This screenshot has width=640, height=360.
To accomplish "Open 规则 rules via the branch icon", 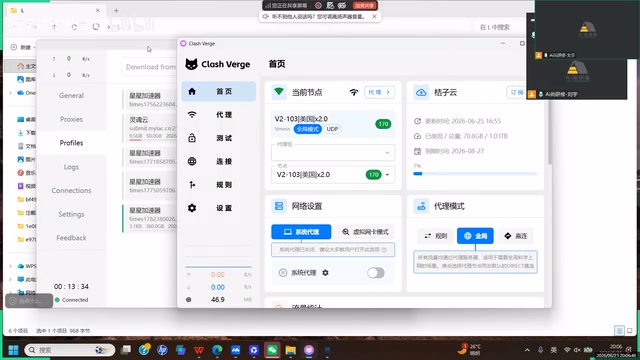I will 192,184.
